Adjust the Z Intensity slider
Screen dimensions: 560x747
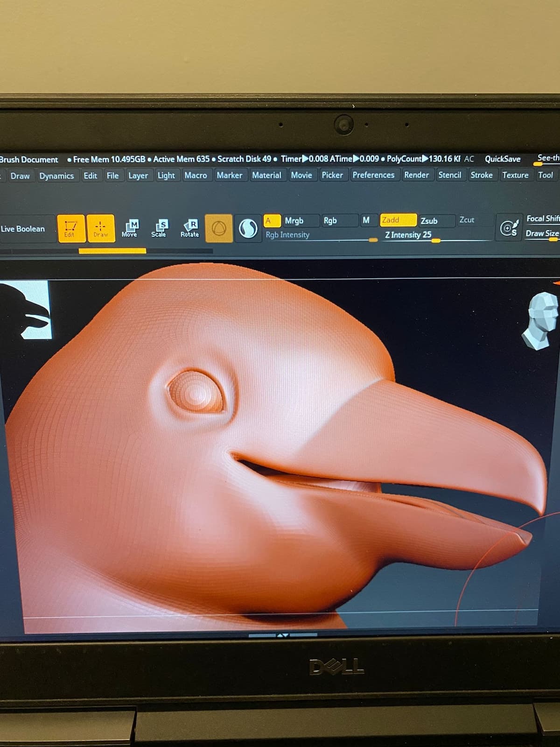tap(435, 240)
